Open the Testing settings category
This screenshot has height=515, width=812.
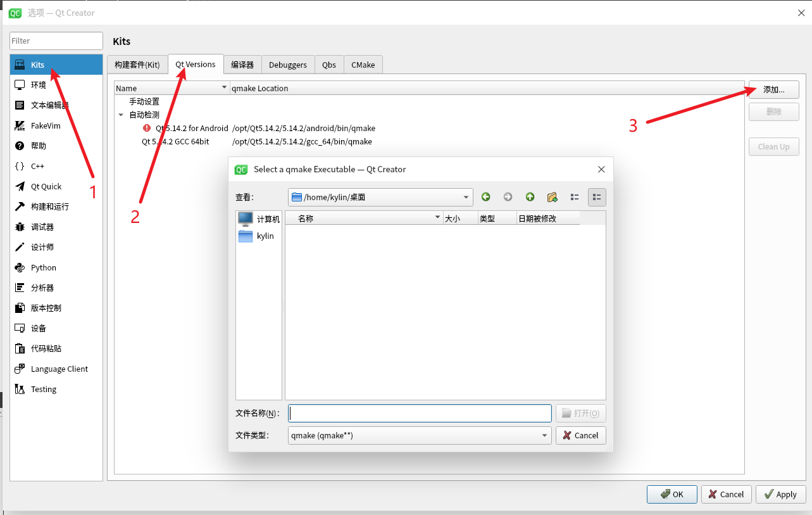coord(56,389)
